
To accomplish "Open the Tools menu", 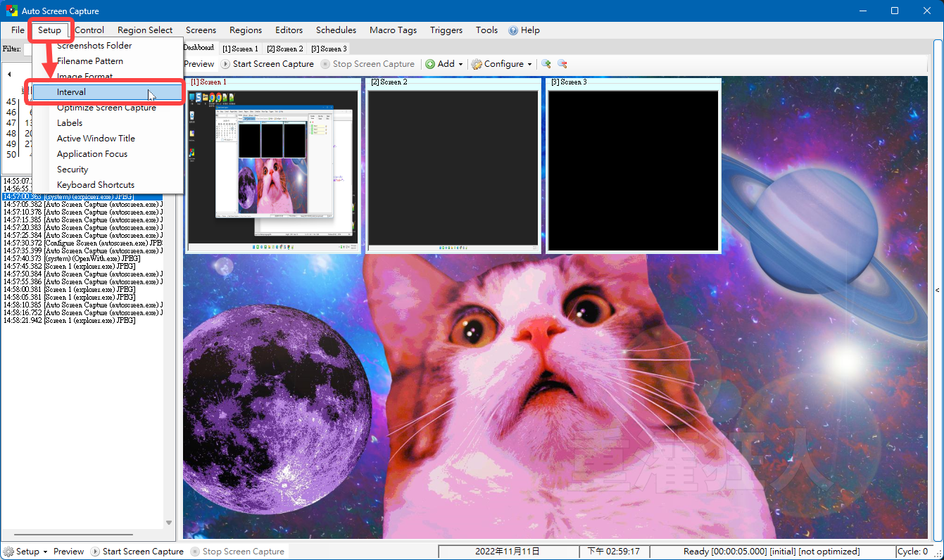I will click(486, 30).
